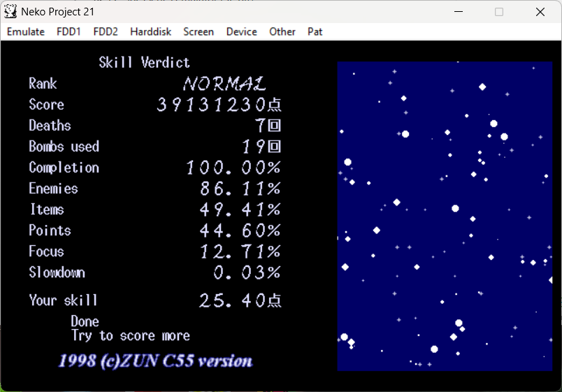Screen dimensions: 562x392
Task: Click the Skill Verdict heading
Action: click(x=144, y=63)
